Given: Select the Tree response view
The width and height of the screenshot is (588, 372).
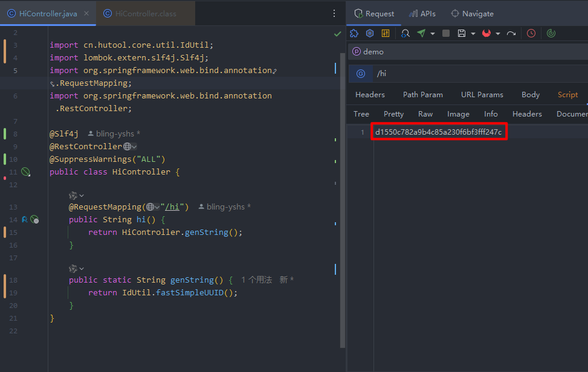Looking at the screenshot, I should 361,114.
